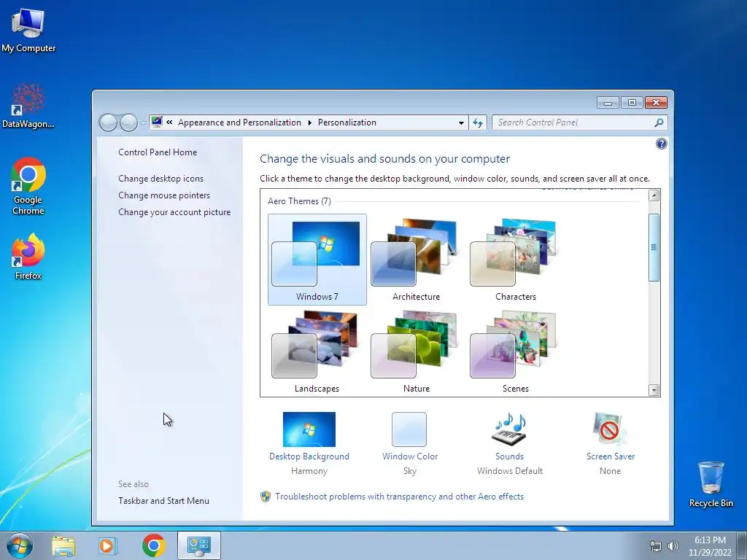Click the theme list scrollbar thumb
This screenshot has height=560, width=747.
point(654,247)
